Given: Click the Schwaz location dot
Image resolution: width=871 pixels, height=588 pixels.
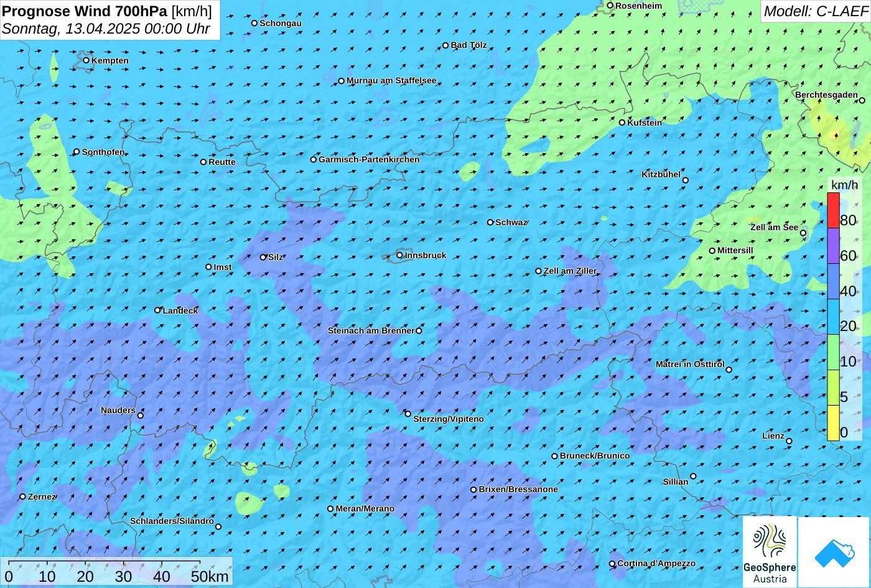Looking at the screenshot, I should (x=490, y=222).
